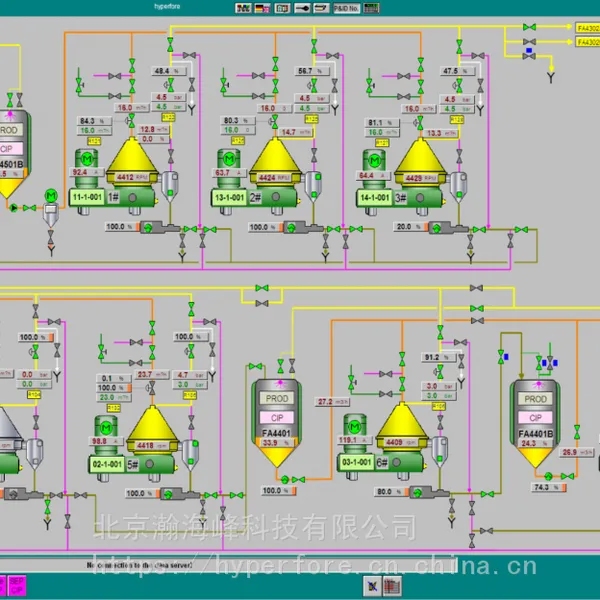This screenshot has width=600, height=600.
Task: Click the 84.3 % field left of separator 1#
Action: click(95, 121)
